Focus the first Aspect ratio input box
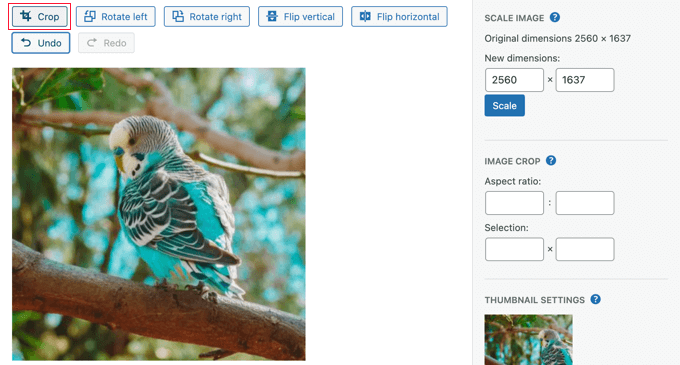The image size is (680, 365). point(514,203)
